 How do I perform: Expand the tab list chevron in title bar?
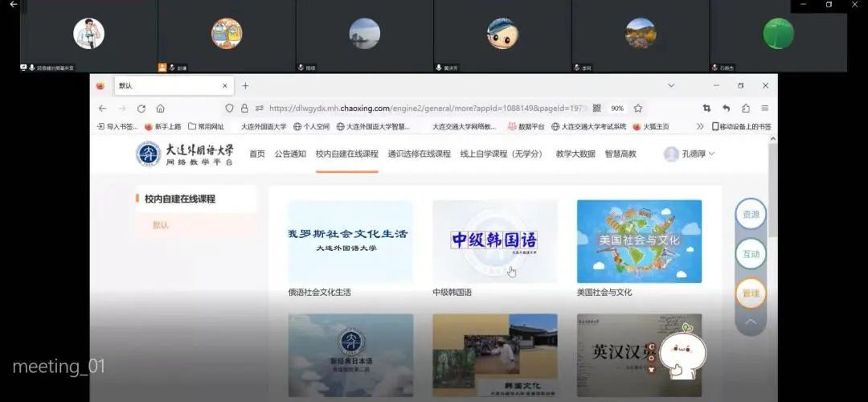pos(671,86)
